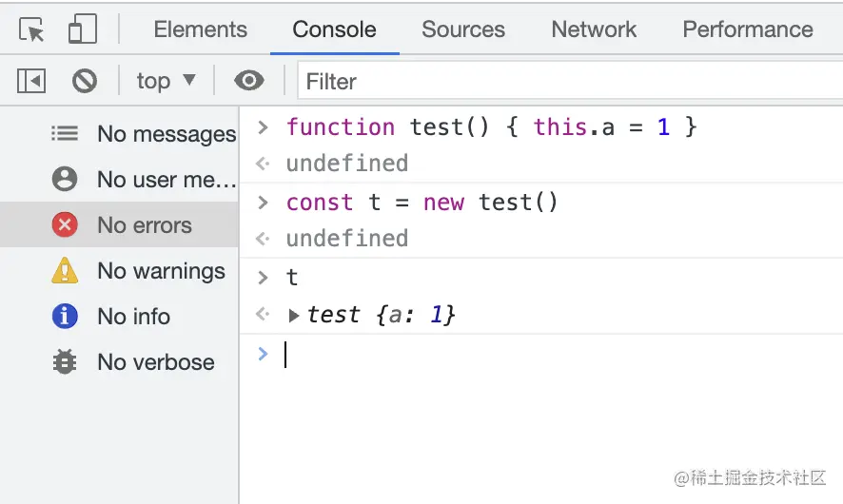Click the red No errors icon
The height and width of the screenshot is (504, 843).
pos(65,225)
